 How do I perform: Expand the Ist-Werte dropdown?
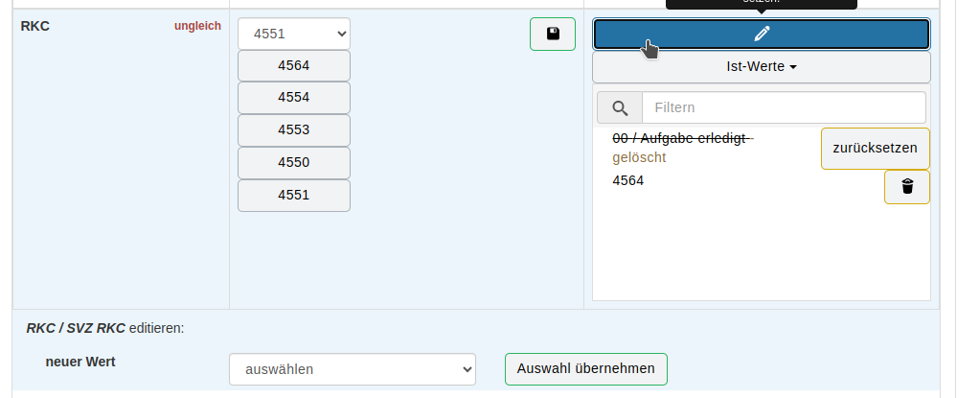762,67
